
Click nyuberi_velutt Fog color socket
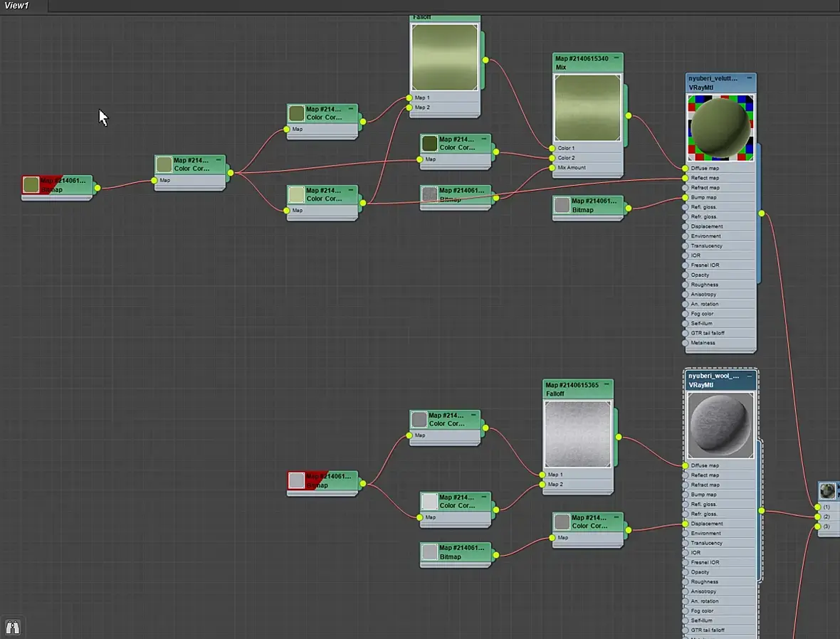(686, 313)
